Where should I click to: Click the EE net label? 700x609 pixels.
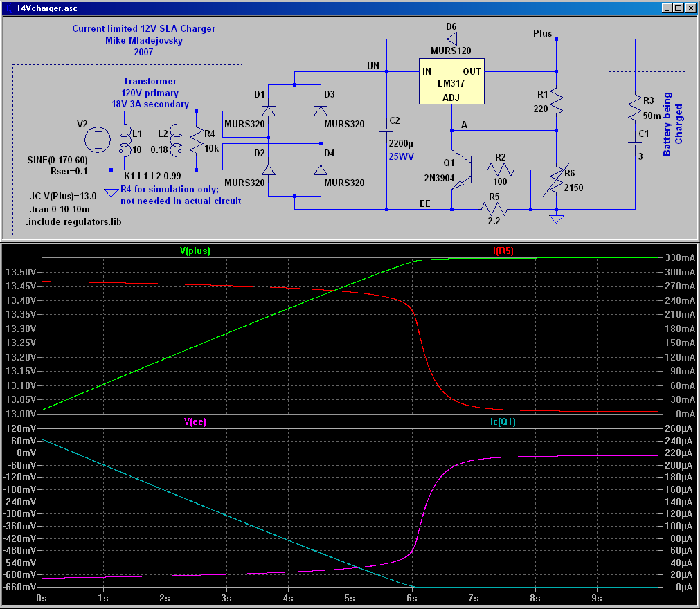425,203
